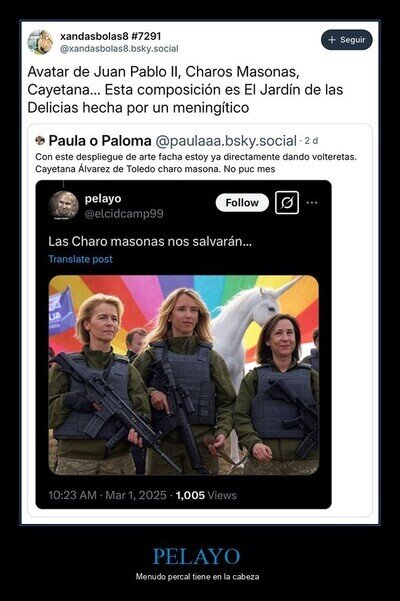
Task: Open the rainbow unicorn soldiers image
Action: tap(184, 375)
